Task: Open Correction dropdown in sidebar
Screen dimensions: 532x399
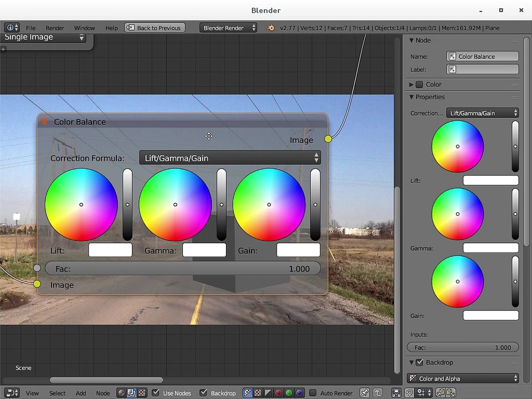Action: (483, 113)
